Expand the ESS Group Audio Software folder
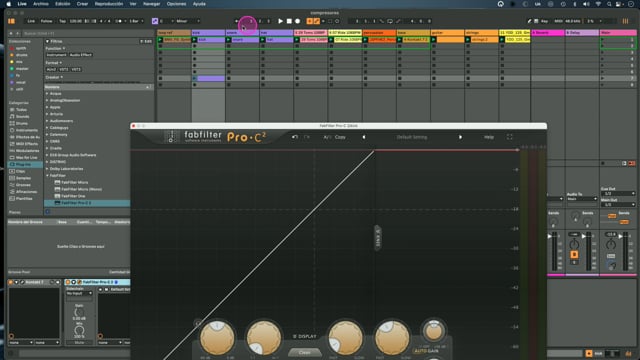Image resolution: width=640 pixels, height=360 pixels. tap(47, 155)
